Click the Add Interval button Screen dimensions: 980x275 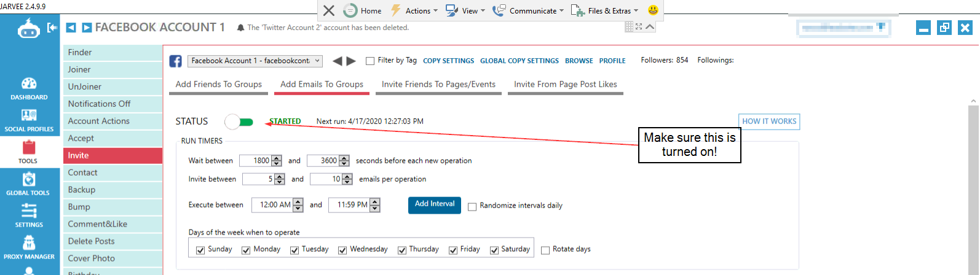(x=435, y=204)
